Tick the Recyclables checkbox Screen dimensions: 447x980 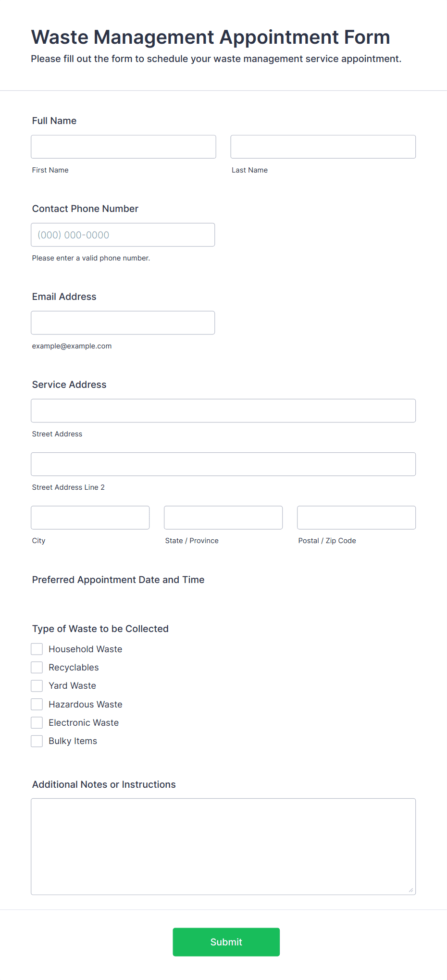[37, 667]
